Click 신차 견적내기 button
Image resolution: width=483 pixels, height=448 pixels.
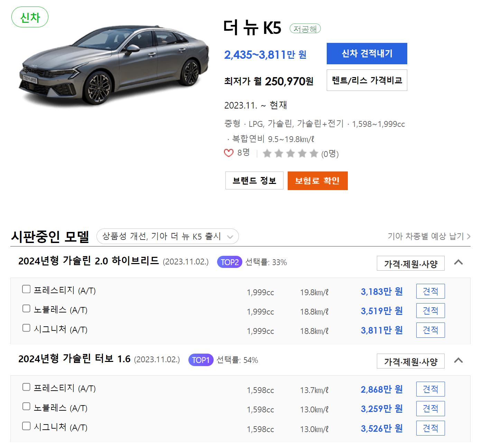coord(367,54)
